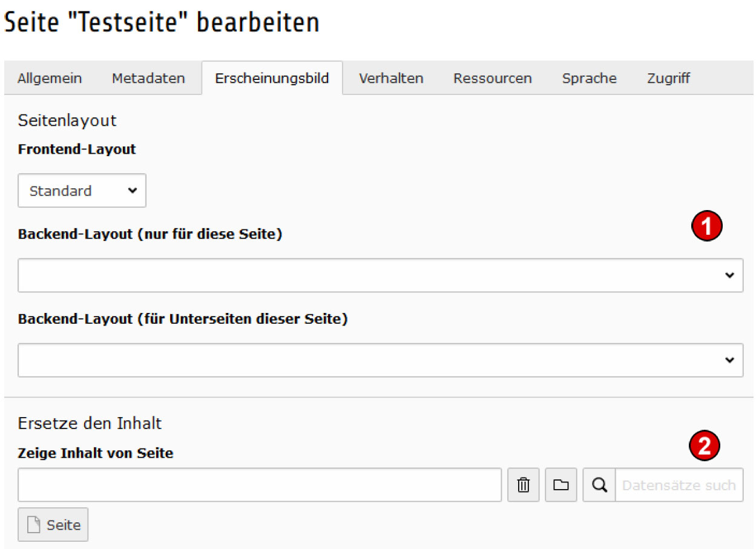Switch to the Allgemein tab
The image size is (756, 549).
tap(50, 78)
